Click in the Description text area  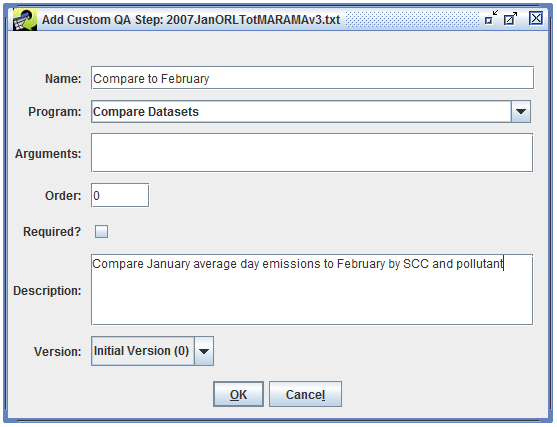coord(312,290)
